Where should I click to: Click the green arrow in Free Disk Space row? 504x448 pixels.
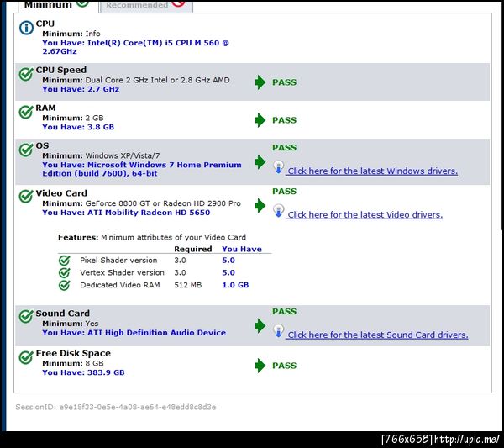pyautogui.click(x=260, y=366)
